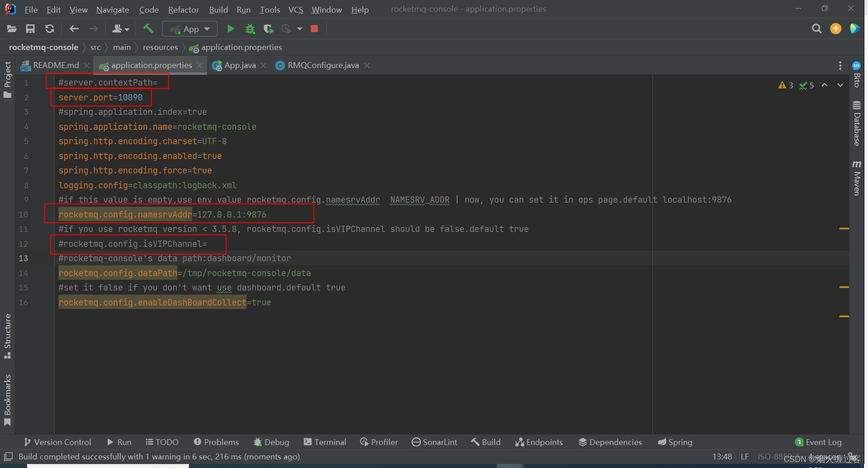
Task: Open the Tools menu
Action: [x=270, y=9]
